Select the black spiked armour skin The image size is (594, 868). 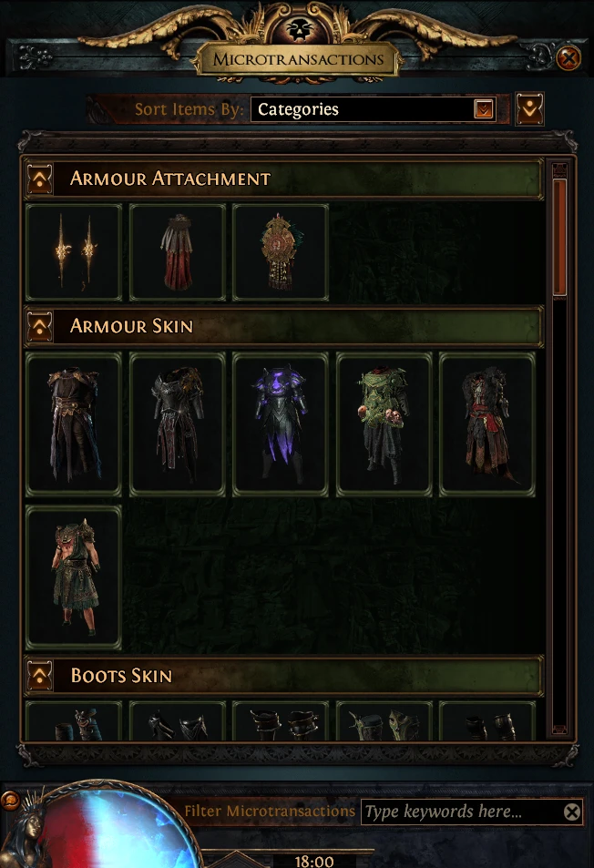point(177,424)
